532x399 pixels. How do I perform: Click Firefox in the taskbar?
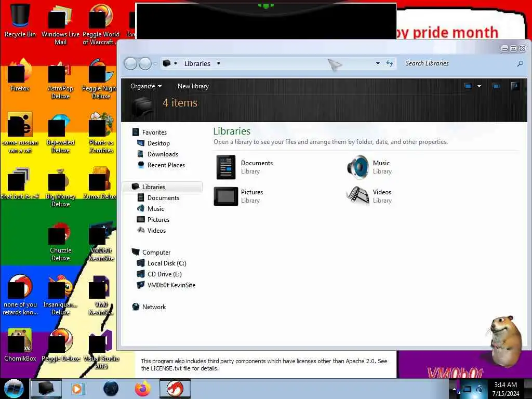click(x=143, y=389)
